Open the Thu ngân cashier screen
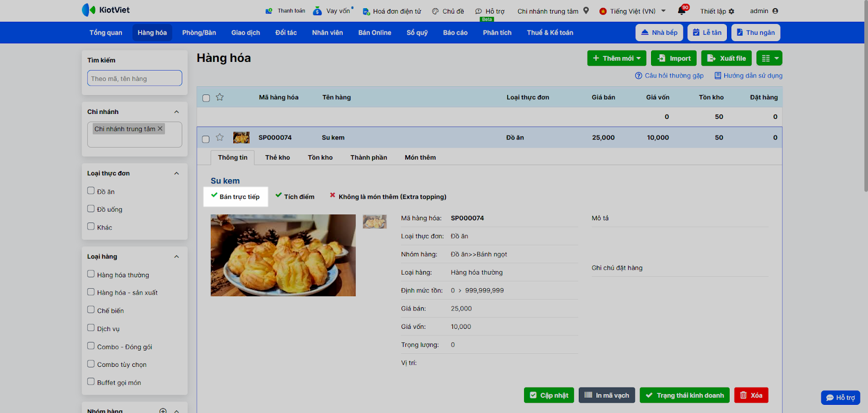The height and width of the screenshot is (413, 868). tap(756, 33)
